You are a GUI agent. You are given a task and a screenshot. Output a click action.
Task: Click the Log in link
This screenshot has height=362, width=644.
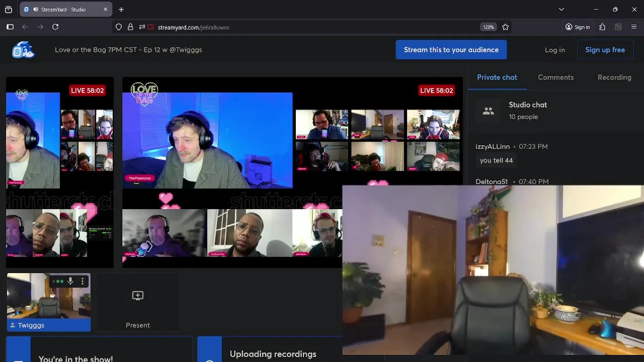coord(555,50)
